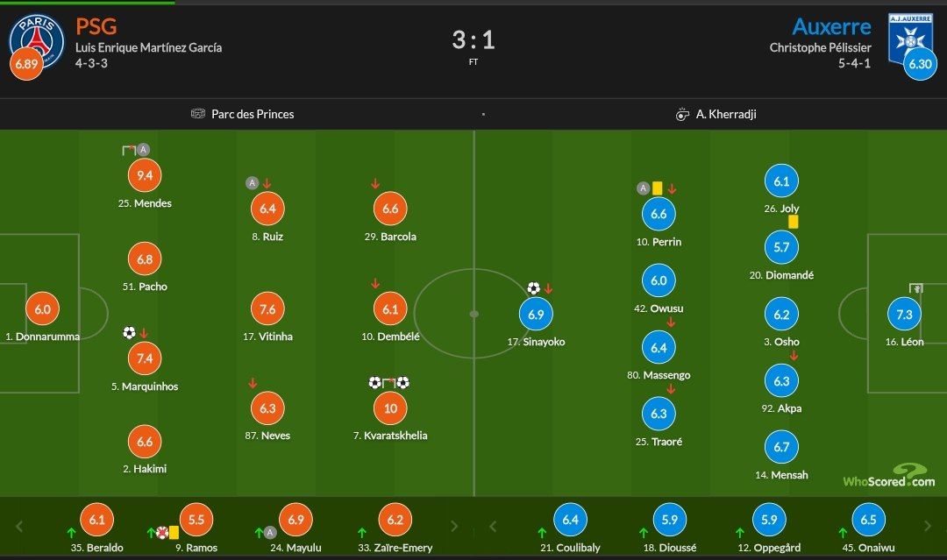Click the stadium icon beside Parc des Princes

198,113
